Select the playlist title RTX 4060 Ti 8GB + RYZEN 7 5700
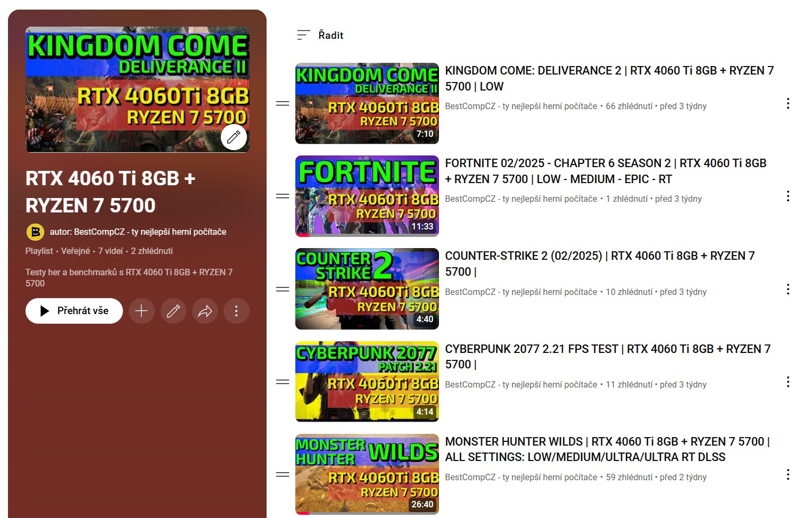 (111, 192)
